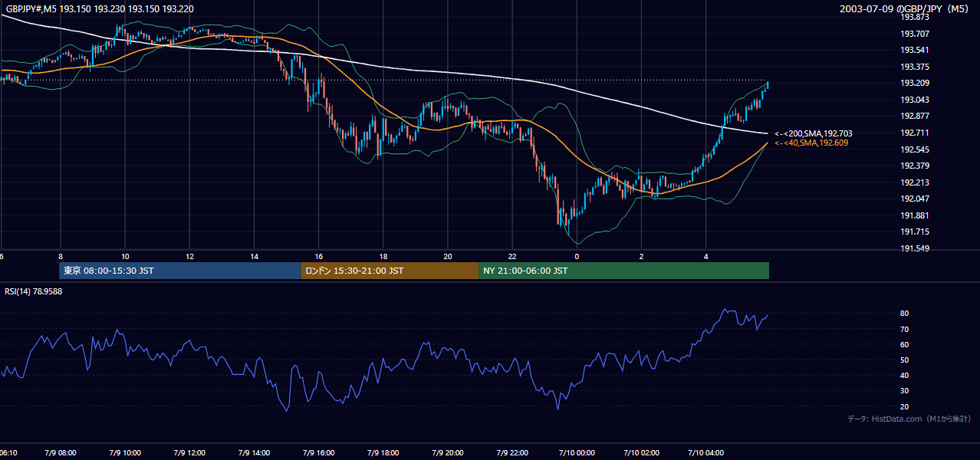
Task: Select the 40 SMA 192.609 label
Action: (x=812, y=143)
